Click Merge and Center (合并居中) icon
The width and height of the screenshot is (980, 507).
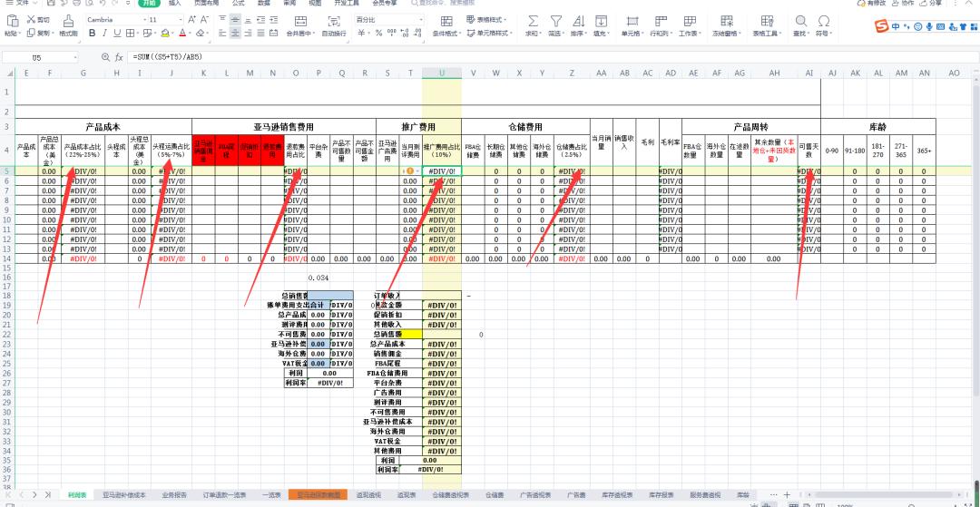pos(299,20)
